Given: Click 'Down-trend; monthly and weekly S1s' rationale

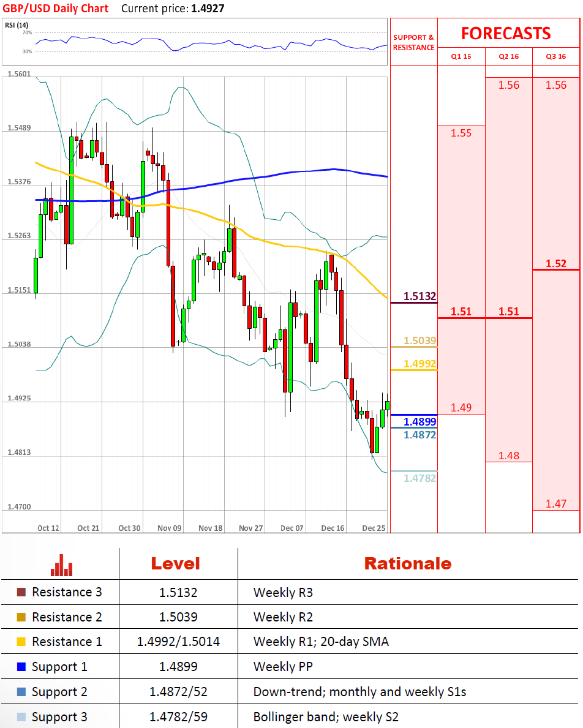Looking at the screenshot, I should tap(359, 692).
